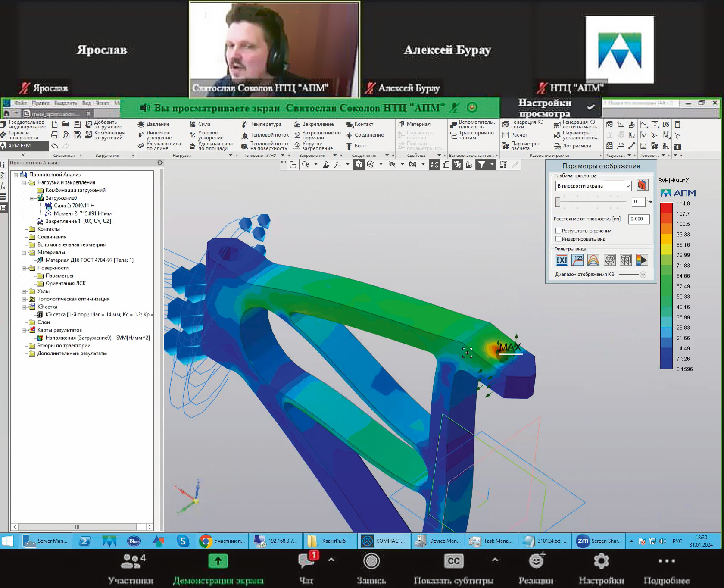Click the Zoom Запись record button
This screenshot has width=724, height=588.
point(371,569)
